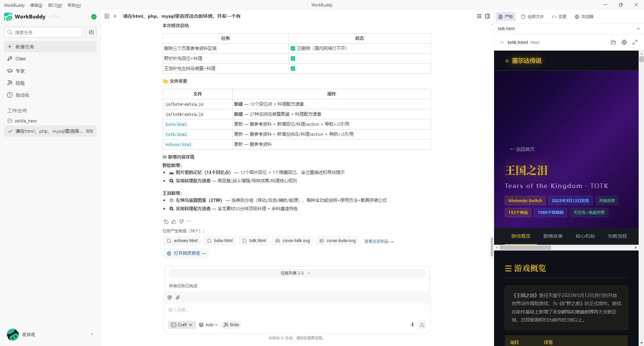Open the 编辑 menu

36,5
